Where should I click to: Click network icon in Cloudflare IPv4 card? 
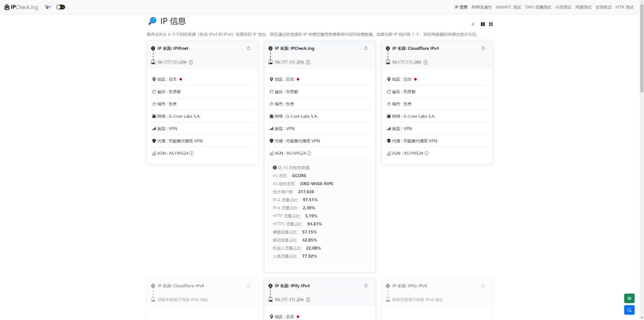coord(389,116)
